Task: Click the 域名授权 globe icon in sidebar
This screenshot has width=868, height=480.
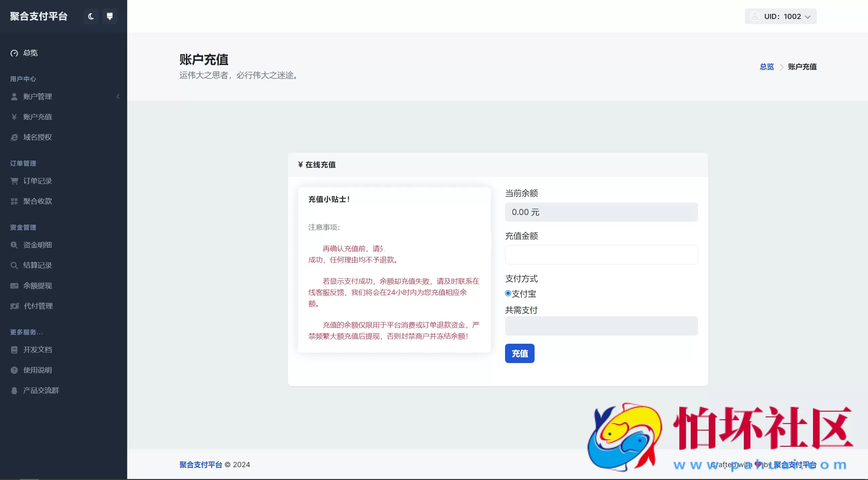Action: click(14, 137)
